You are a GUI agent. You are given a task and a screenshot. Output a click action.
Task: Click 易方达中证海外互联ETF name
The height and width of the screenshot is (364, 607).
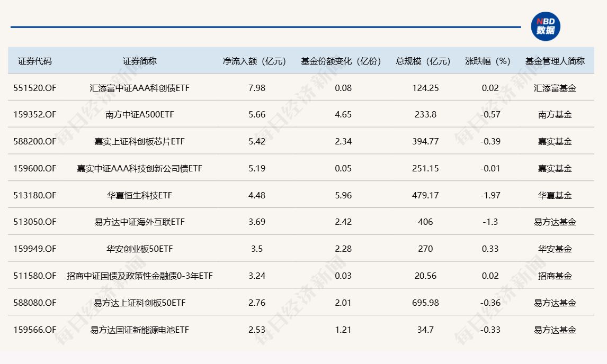[x=140, y=222]
